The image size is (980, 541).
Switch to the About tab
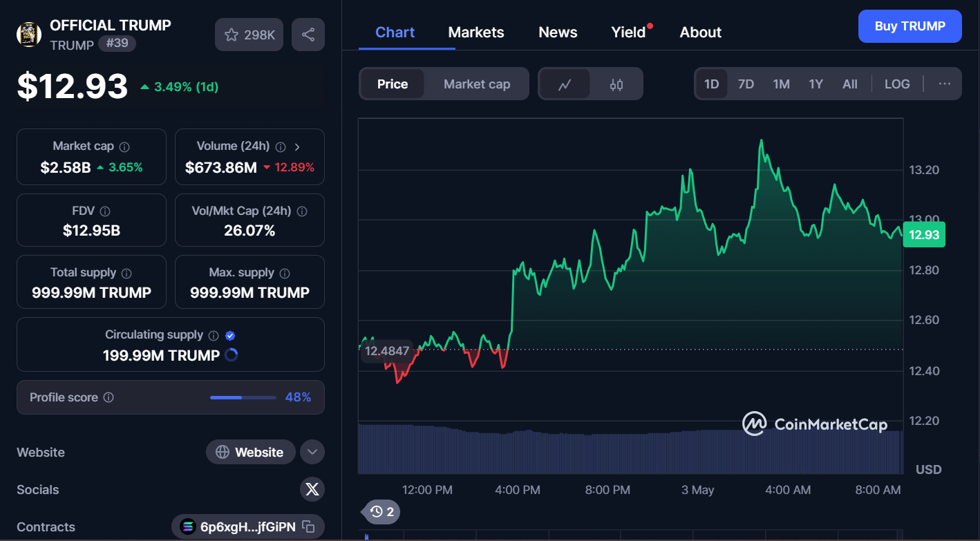click(701, 32)
